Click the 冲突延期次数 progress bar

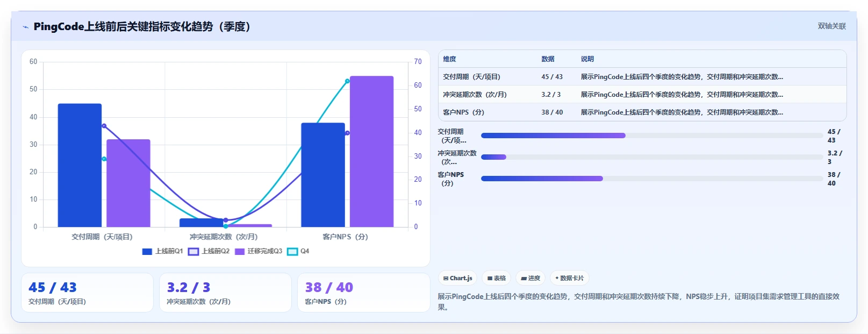(x=652, y=157)
